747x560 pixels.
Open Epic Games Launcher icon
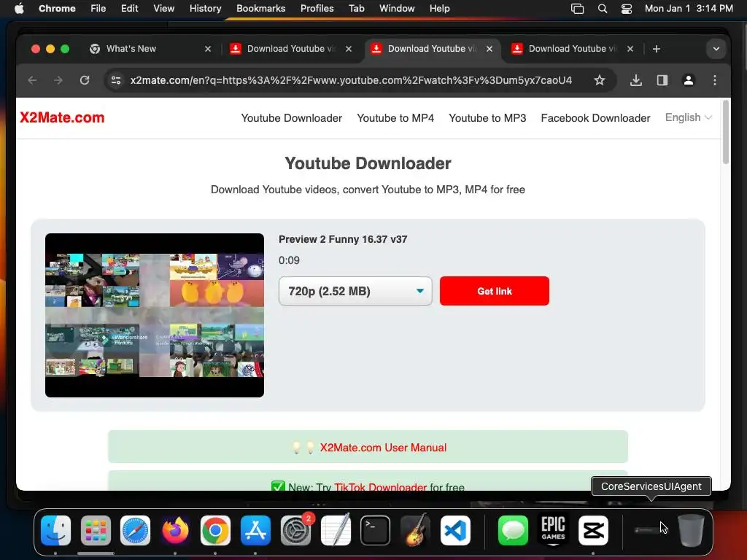coord(553,530)
